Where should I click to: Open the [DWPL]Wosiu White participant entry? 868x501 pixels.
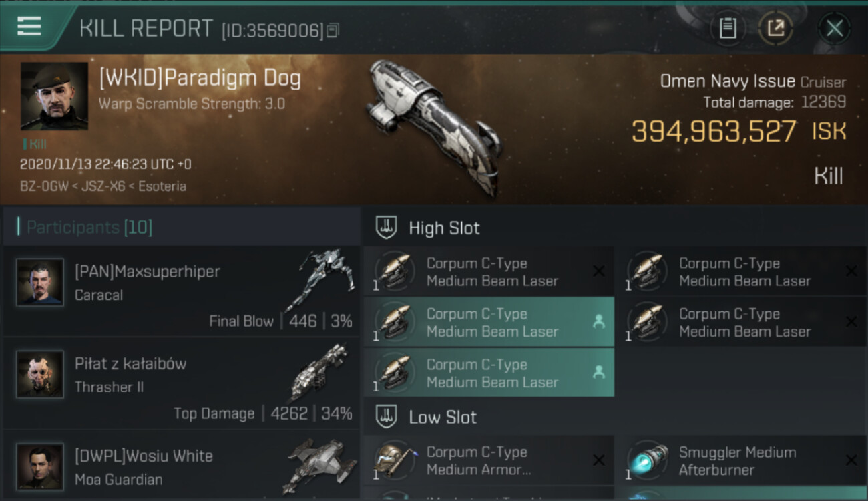tap(182, 466)
